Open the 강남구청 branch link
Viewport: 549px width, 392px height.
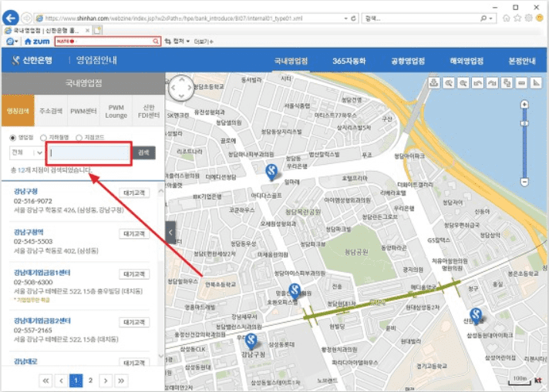click(25, 191)
